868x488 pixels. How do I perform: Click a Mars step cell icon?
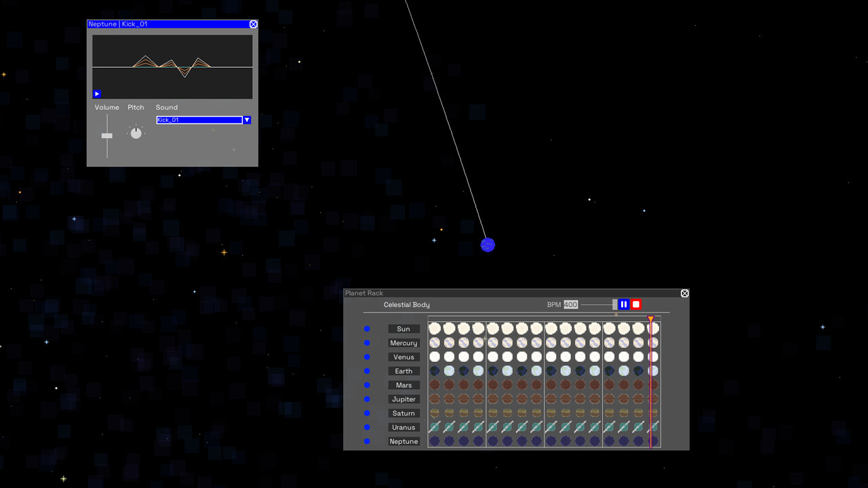434,385
